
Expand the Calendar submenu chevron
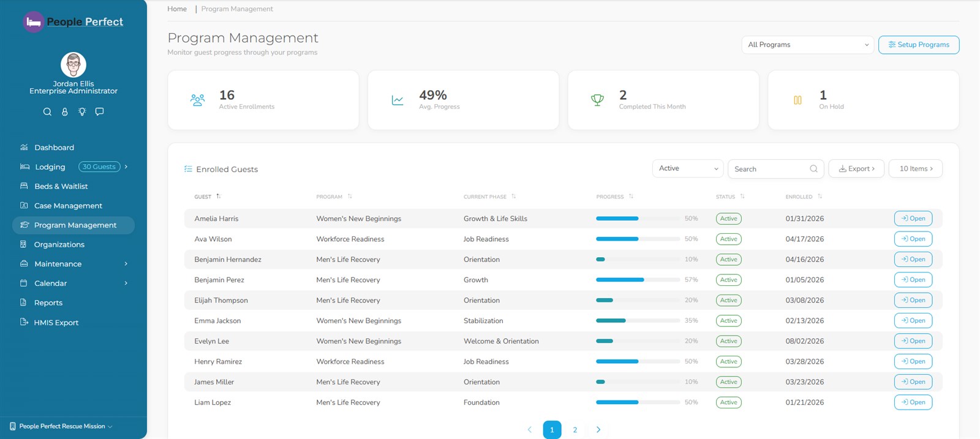(126, 283)
